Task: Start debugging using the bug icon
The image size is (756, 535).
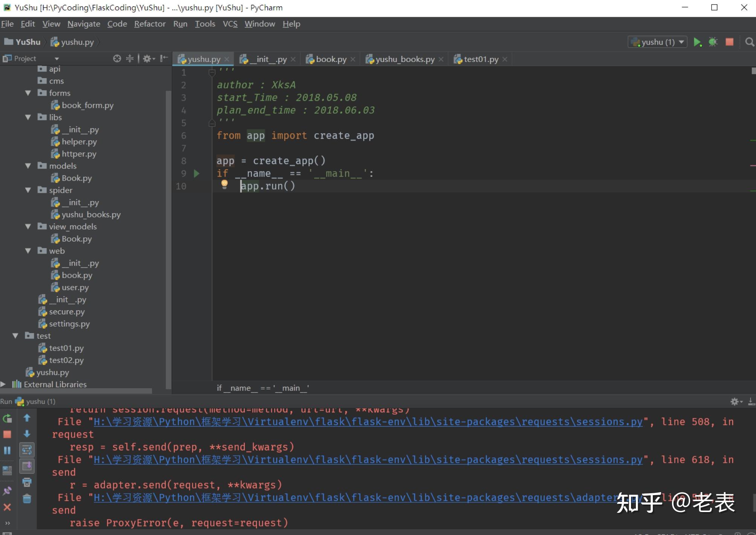Action: [713, 42]
